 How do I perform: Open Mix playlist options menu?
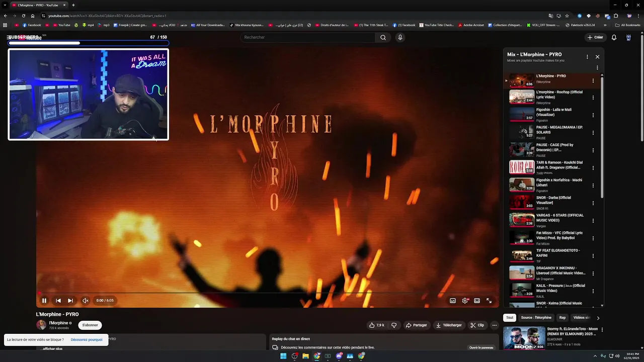point(587,57)
